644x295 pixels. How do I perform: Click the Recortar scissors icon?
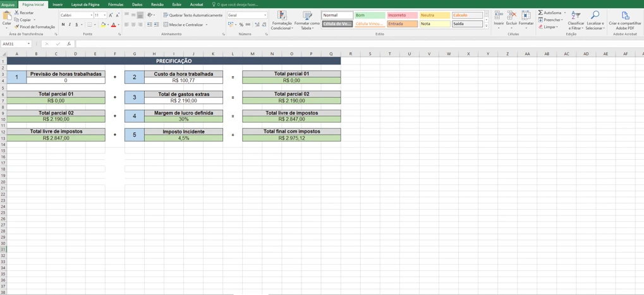pos(17,13)
